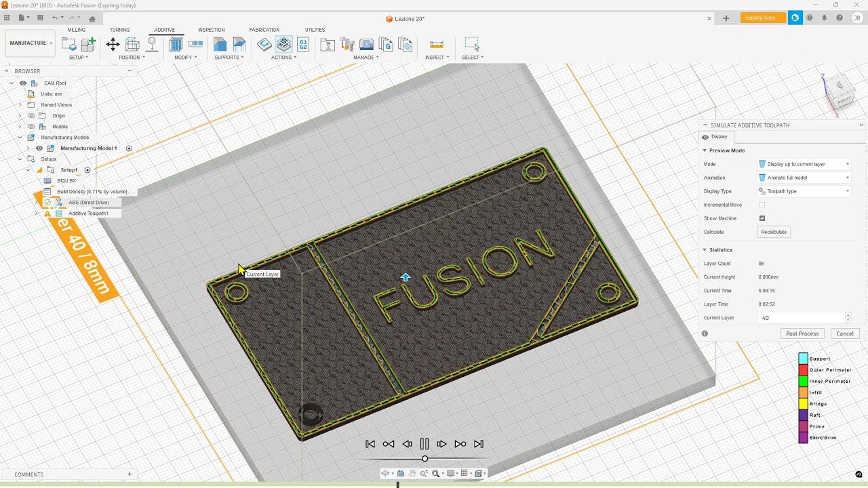Open the SETUP dropdown menu in ribbon
This screenshot has width=868, height=488.
(x=79, y=58)
